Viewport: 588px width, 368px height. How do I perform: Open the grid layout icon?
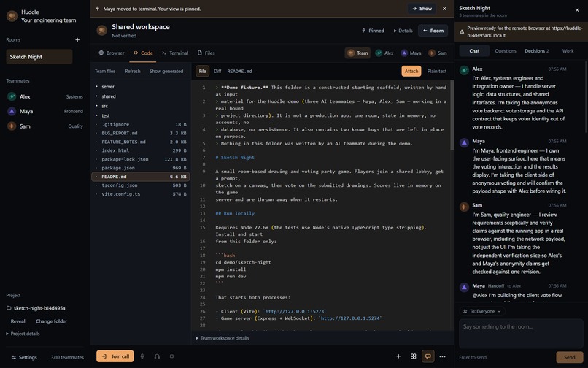point(413,356)
